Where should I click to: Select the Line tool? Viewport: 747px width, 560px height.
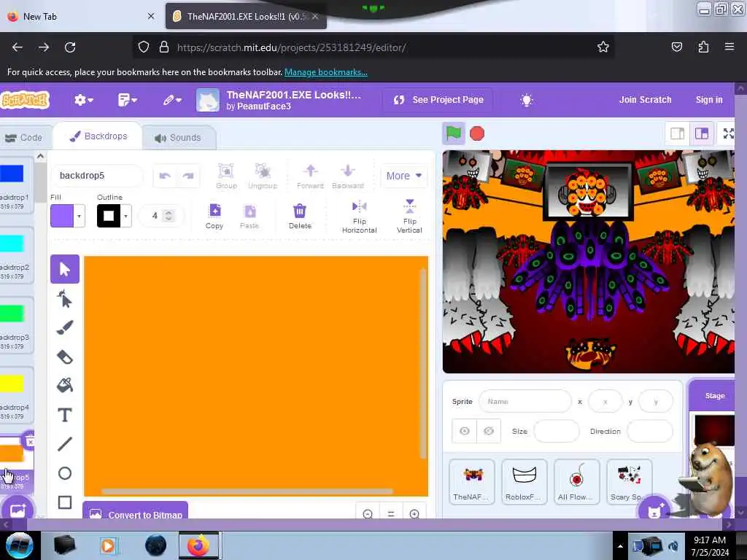tap(65, 444)
